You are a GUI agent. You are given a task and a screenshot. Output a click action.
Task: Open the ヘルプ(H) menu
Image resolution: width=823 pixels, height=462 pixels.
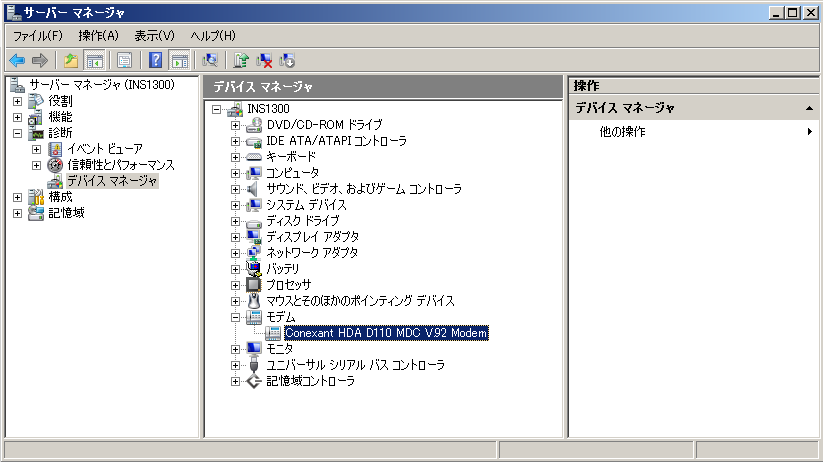tap(213, 36)
